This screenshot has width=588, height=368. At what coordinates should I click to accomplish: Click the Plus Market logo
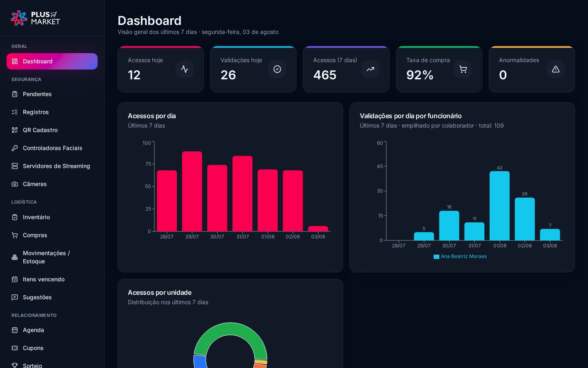35,18
